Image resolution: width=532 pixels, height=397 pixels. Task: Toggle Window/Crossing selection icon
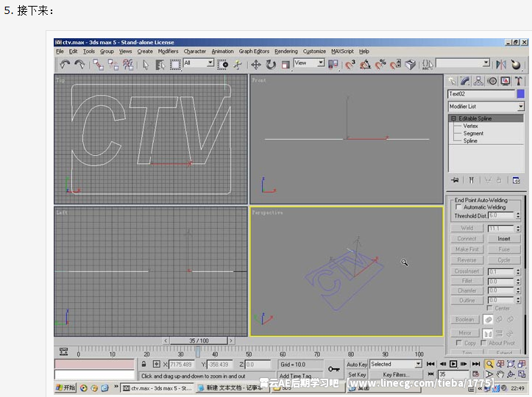click(223, 65)
